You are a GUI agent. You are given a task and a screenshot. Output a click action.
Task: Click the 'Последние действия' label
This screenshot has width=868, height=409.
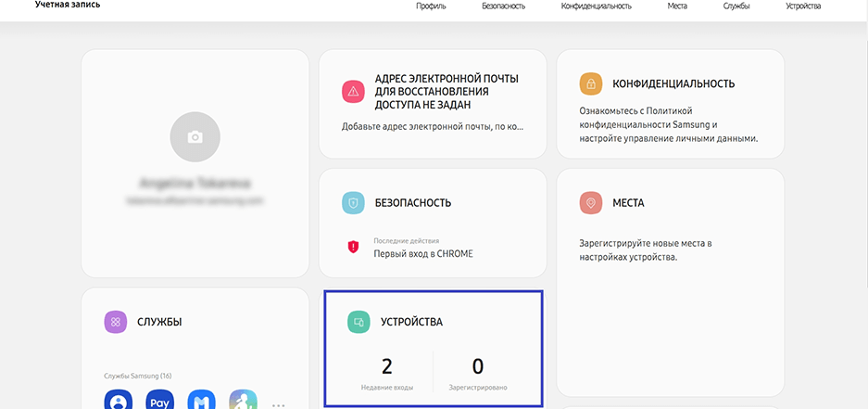point(407,241)
